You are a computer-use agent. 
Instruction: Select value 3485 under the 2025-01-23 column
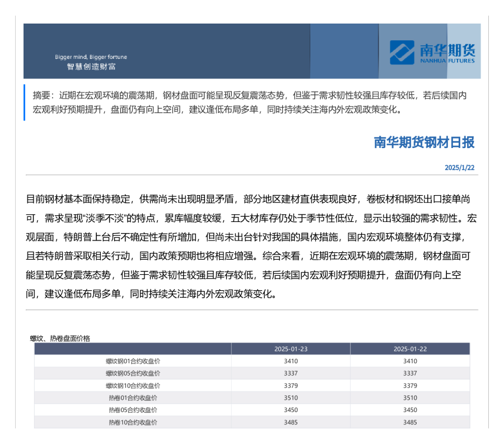(x=291, y=423)
